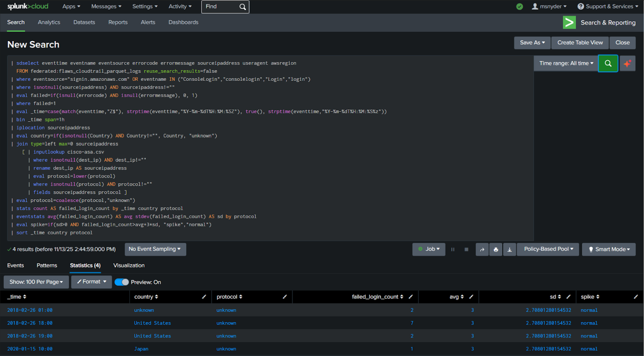Pause the search job

click(453, 249)
